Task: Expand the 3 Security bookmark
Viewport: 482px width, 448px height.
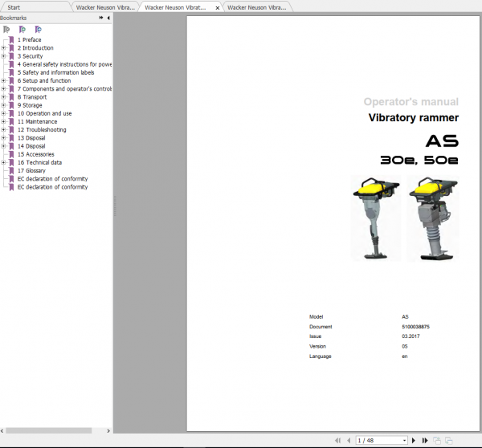Action: [x=3, y=56]
